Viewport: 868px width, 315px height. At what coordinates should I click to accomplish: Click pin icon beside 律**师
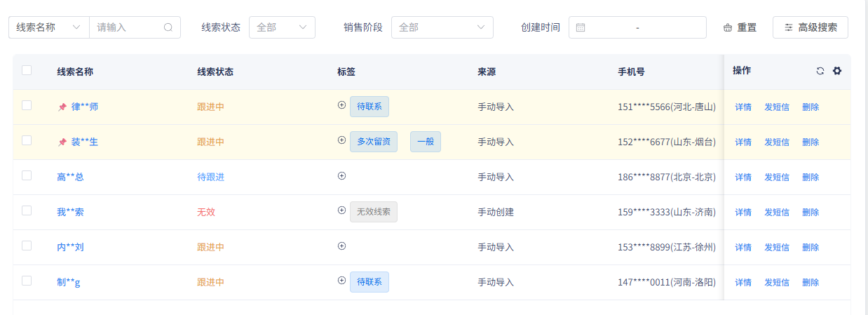coord(62,107)
